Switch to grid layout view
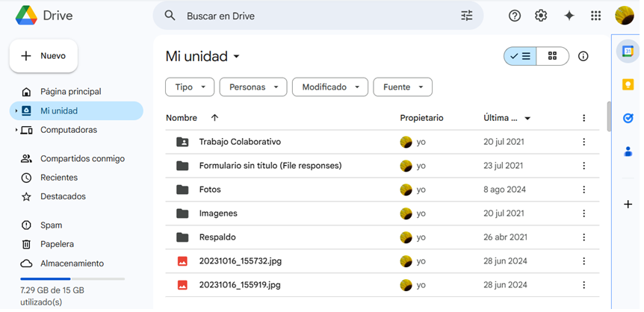The image size is (644, 312). 553,56
